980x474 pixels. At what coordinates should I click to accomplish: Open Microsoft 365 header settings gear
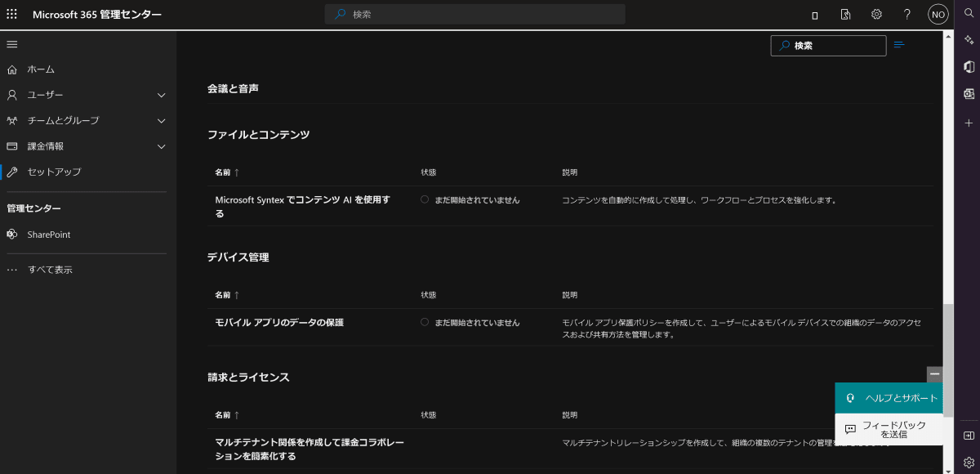pos(876,15)
